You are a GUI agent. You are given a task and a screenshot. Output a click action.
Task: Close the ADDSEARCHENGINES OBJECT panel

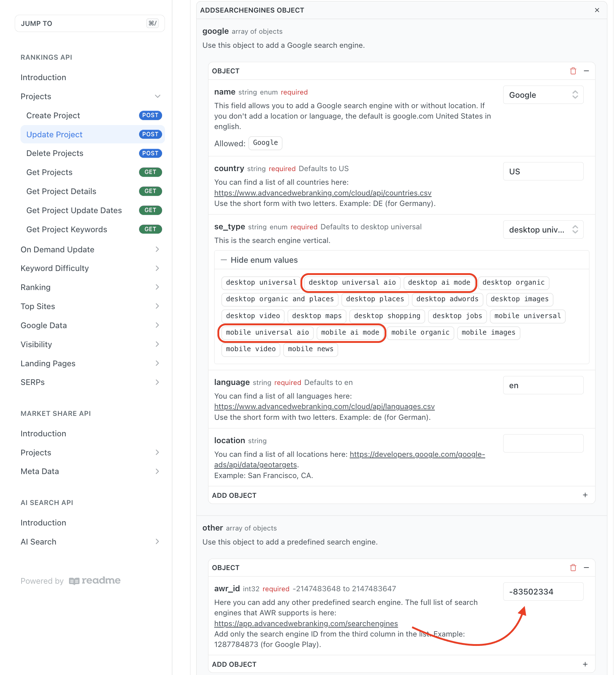coord(597,10)
